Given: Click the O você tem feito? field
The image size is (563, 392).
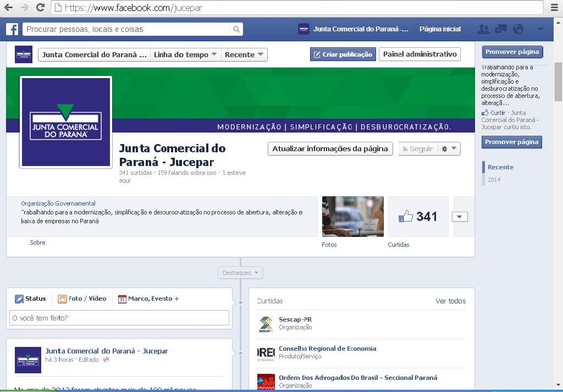Looking at the screenshot, I should click(119, 318).
